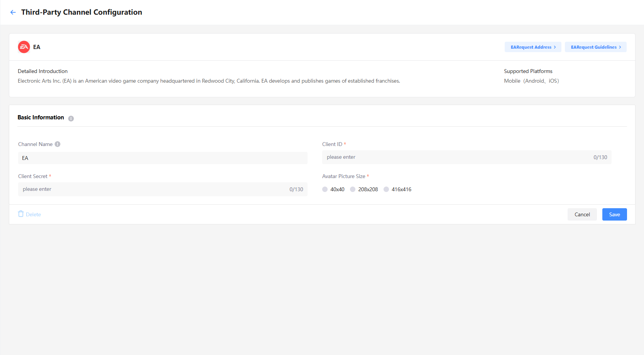This screenshot has width=644, height=355.
Task: Click the Basic Information heading
Action: [41, 117]
